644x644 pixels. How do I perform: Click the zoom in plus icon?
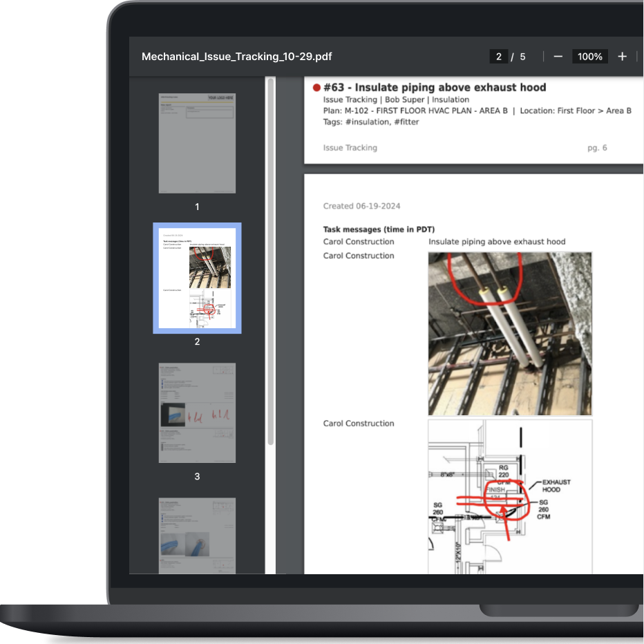(x=622, y=57)
